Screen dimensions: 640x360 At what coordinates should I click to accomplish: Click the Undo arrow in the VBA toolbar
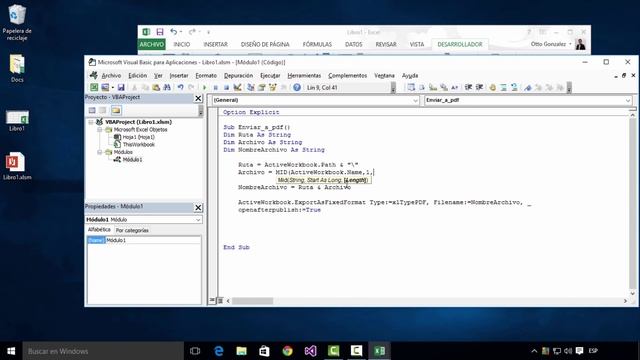(180, 87)
